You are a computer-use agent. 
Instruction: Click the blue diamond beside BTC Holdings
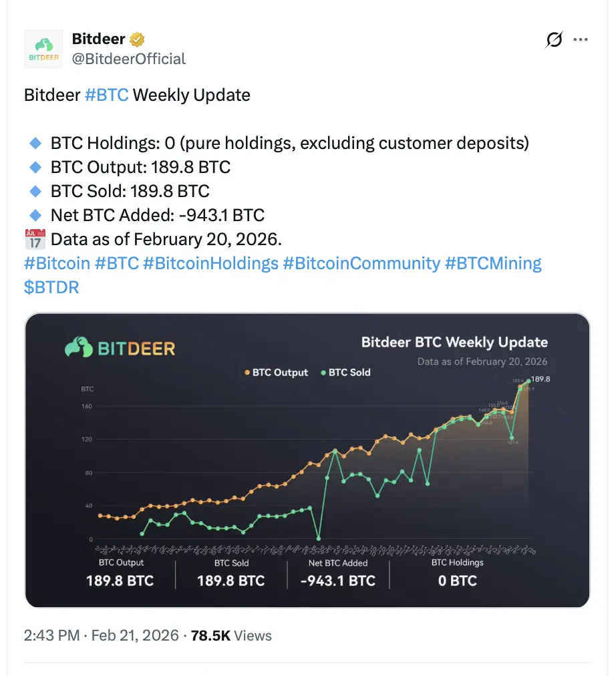click(35, 143)
